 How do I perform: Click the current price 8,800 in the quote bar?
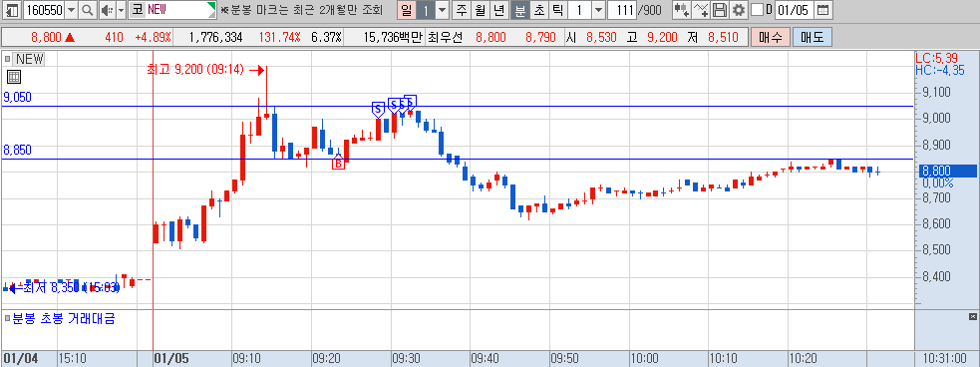click(x=46, y=38)
